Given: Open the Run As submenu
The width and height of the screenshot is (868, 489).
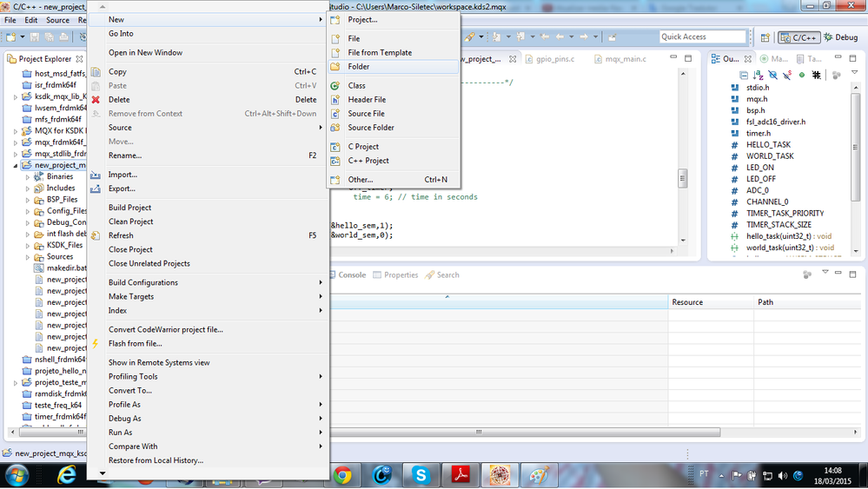Looking at the screenshot, I should 208,433.
